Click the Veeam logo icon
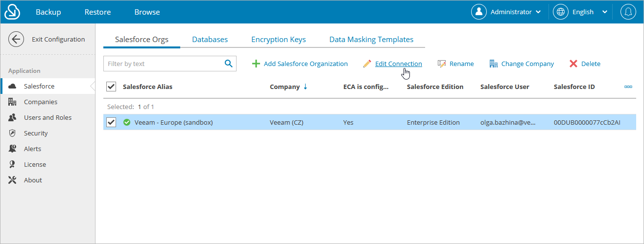The width and height of the screenshot is (644, 244). point(12,12)
